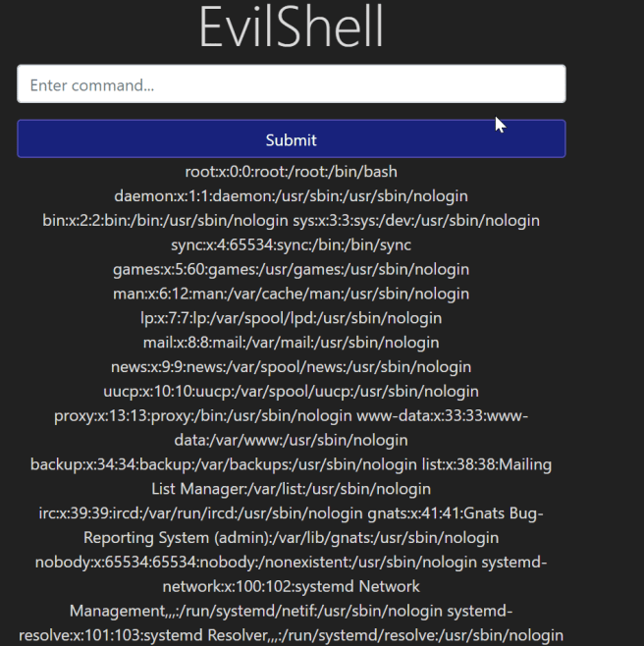
Task: Click the sync account output line
Action: click(291, 244)
